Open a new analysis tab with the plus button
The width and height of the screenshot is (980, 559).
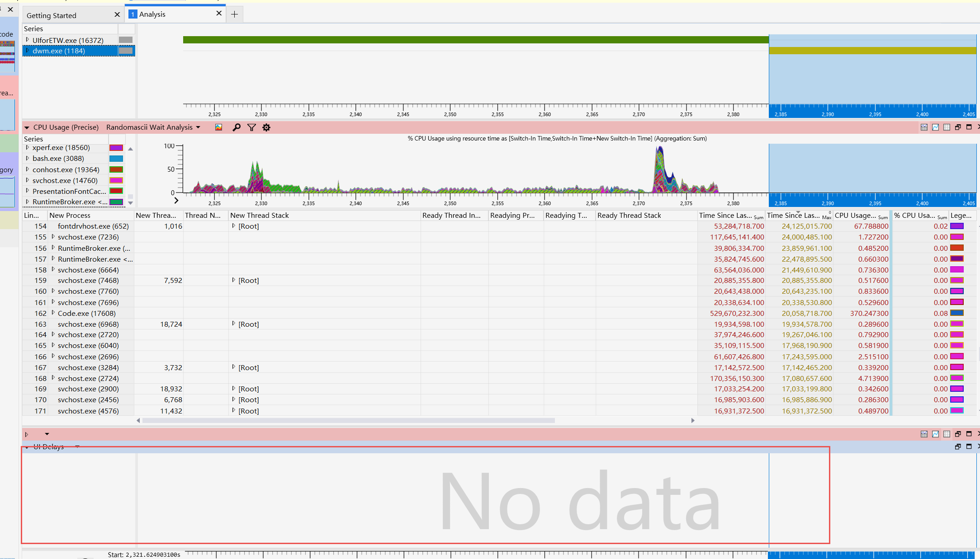pyautogui.click(x=234, y=14)
